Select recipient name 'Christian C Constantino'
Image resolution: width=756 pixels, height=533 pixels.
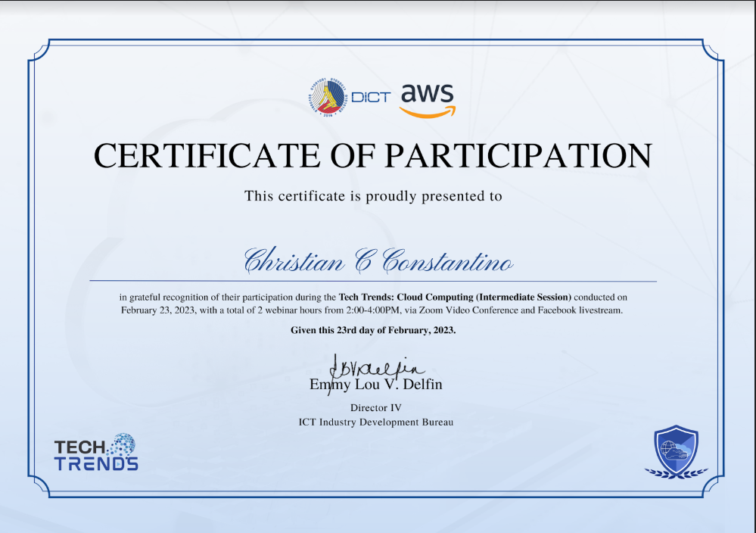[378, 261]
